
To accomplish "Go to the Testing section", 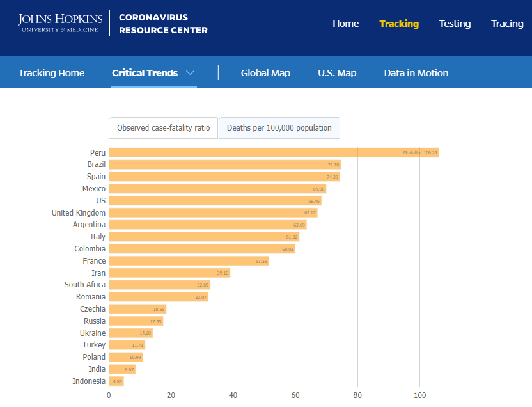I will 455,24.
